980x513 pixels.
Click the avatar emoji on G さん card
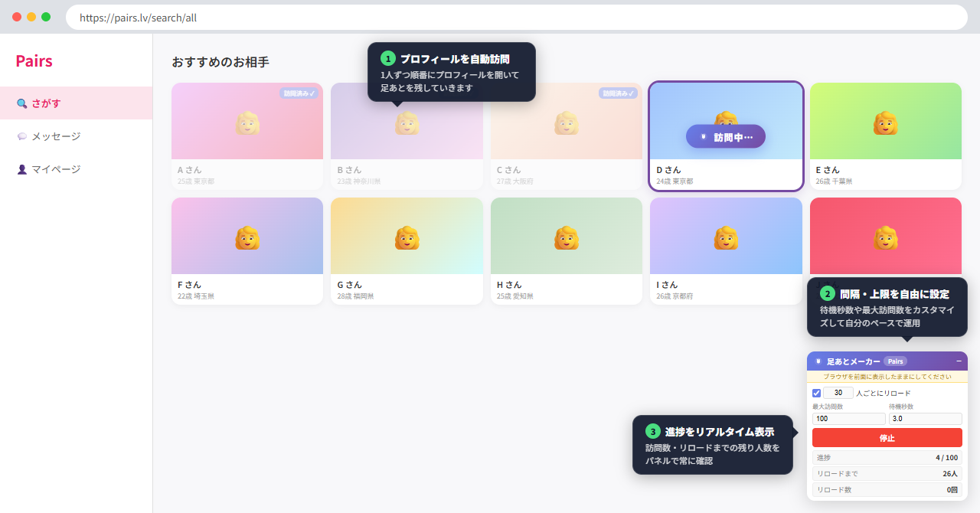407,237
